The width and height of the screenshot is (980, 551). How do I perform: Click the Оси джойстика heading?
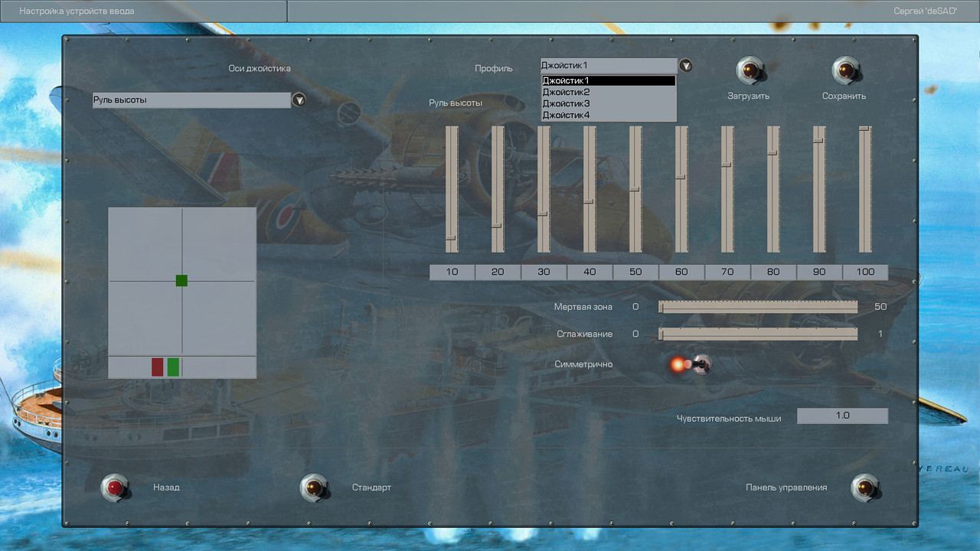tap(260, 68)
